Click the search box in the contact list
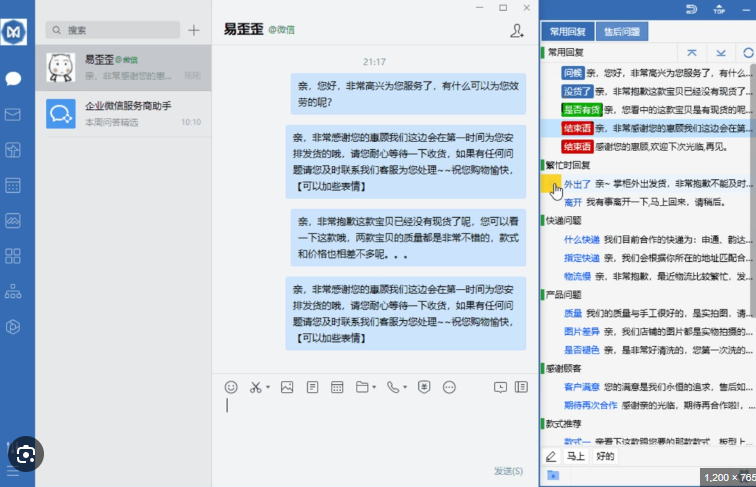Screen dimensions: 756x487 pyautogui.click(x=113, y=30)
